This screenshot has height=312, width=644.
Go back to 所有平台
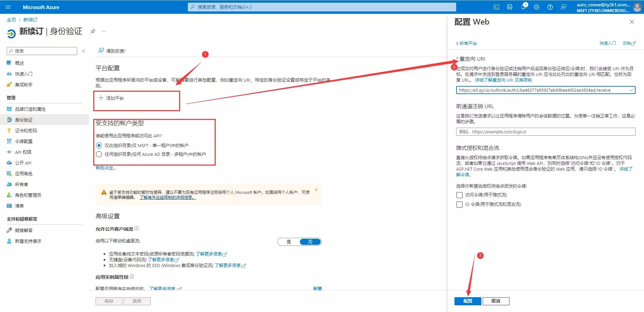467,43
